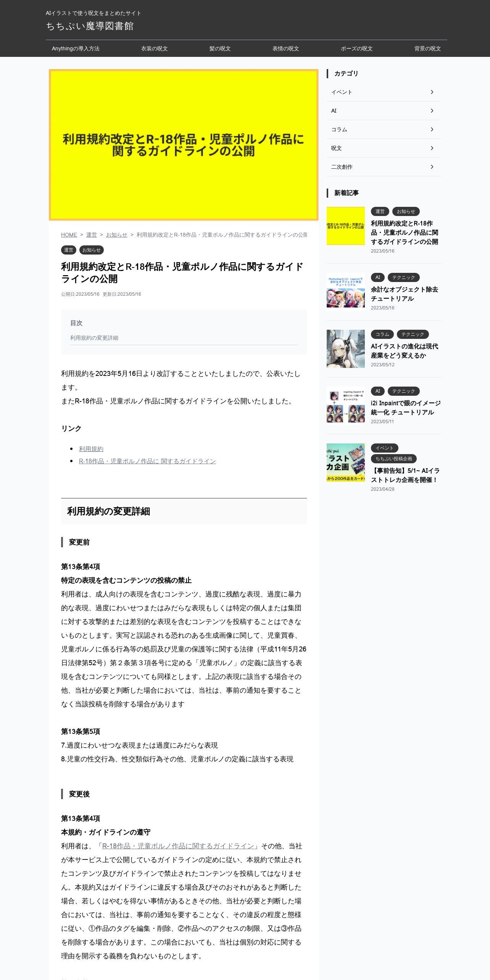Open 背景の呪文 menu item
The height and width of the screenshot is (980, 490).
(x=427, y=48)
